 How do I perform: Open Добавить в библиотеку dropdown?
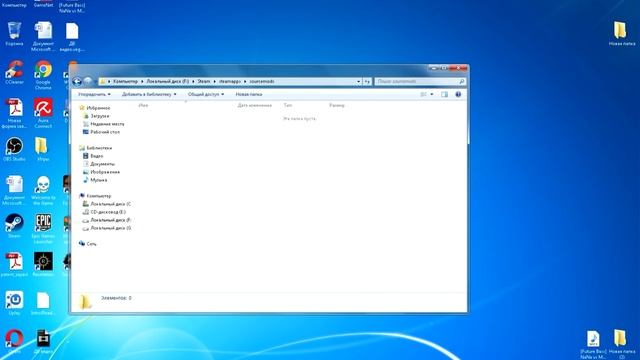[149, 94]
